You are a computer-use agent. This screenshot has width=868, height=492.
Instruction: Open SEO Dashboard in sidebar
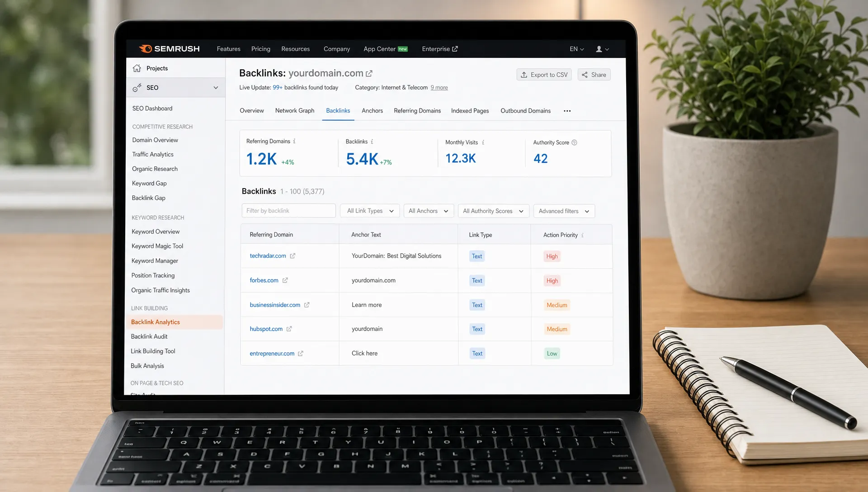(x=152, y=109)
